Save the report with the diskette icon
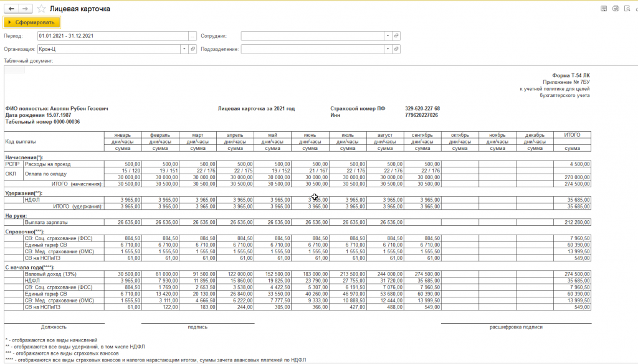Screen dimensions: 638x364 tap(604, 9)
